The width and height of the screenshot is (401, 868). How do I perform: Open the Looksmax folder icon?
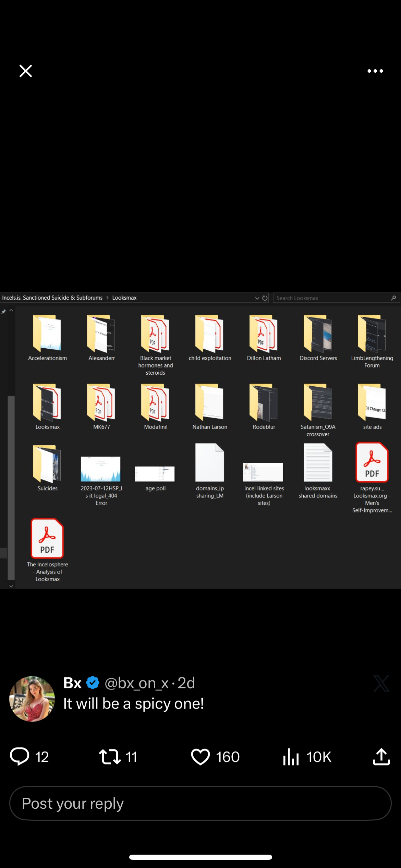coord(47,402)
